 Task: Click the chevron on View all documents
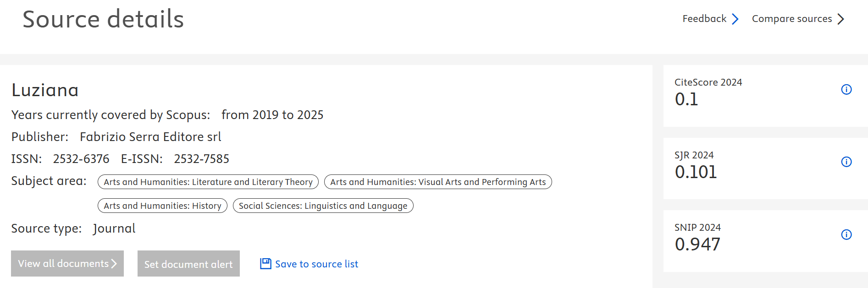114,263
